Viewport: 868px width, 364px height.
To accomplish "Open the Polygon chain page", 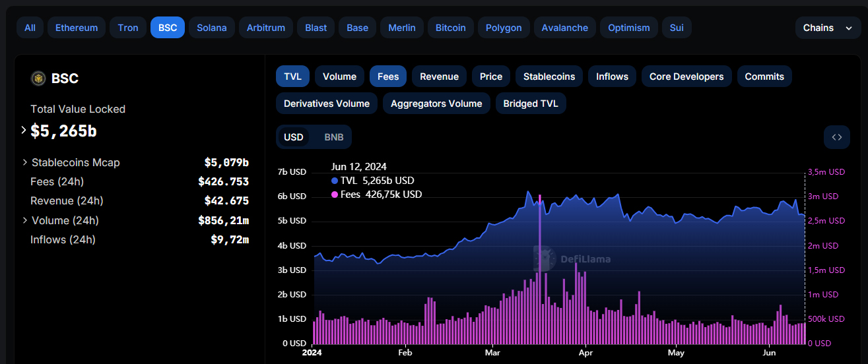I will click(x=504, y=28).
